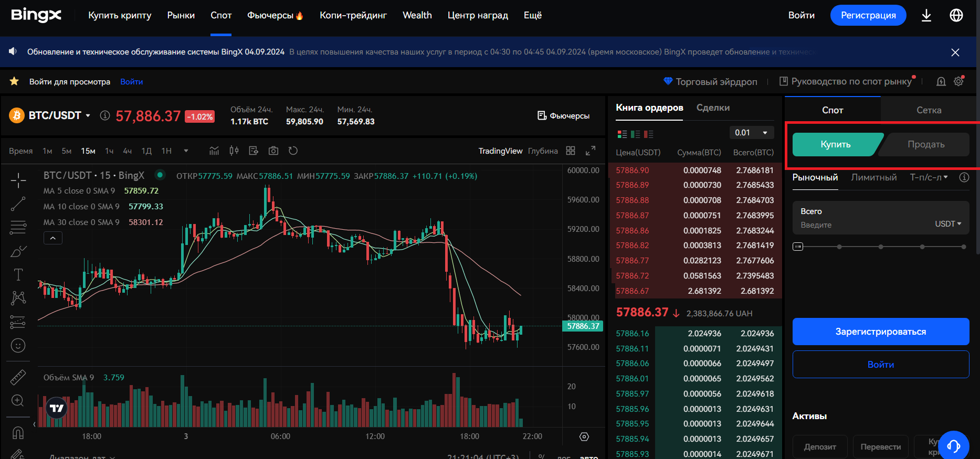Click the order amount slider handle
The height and width of the screenshot is (459, 980).
coord(798,247)
